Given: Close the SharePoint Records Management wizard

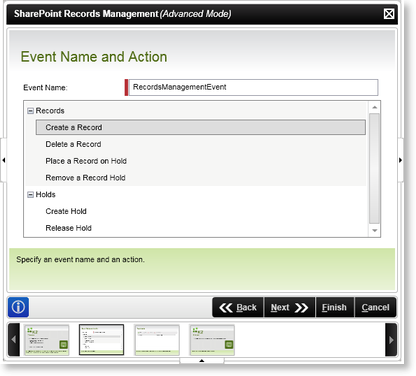Looking at the screenshot, I should [389, 14].
